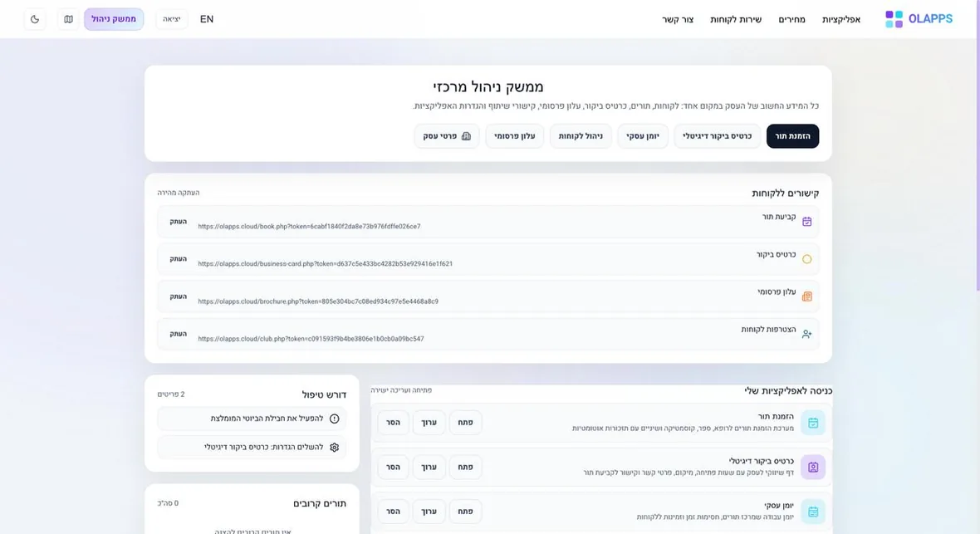Open the יומן עסקי app with פתח
The width and height of the screenshot is (980, 534).
[x=466, y=512]
